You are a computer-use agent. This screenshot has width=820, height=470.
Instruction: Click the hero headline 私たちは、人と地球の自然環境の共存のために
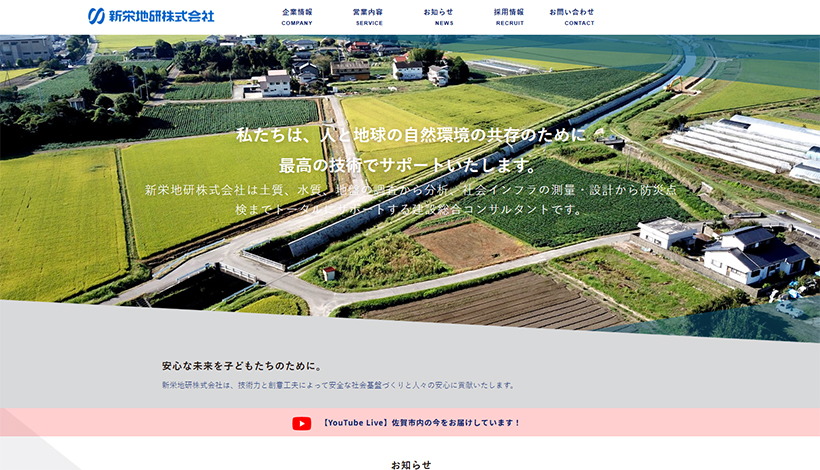[x=410, y=134]
